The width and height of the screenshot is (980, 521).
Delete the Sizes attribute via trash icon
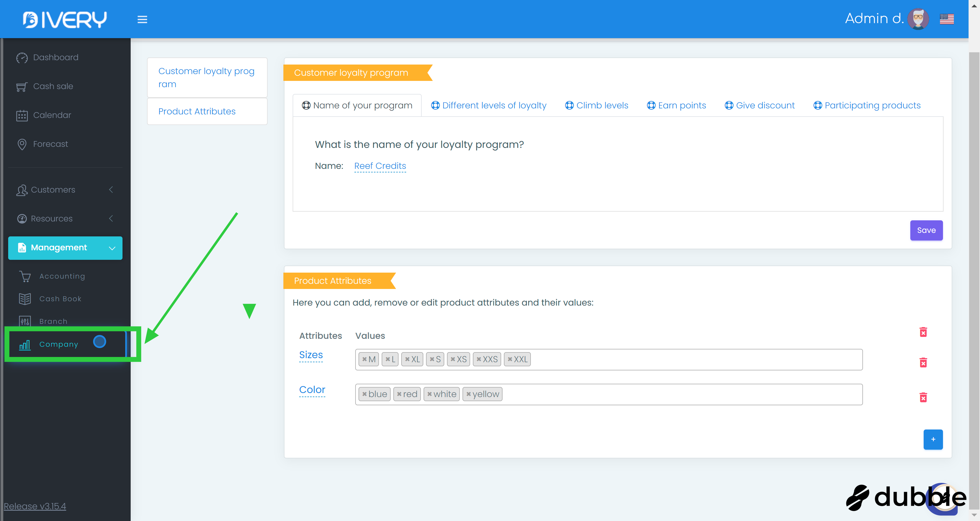coord(923,362)
